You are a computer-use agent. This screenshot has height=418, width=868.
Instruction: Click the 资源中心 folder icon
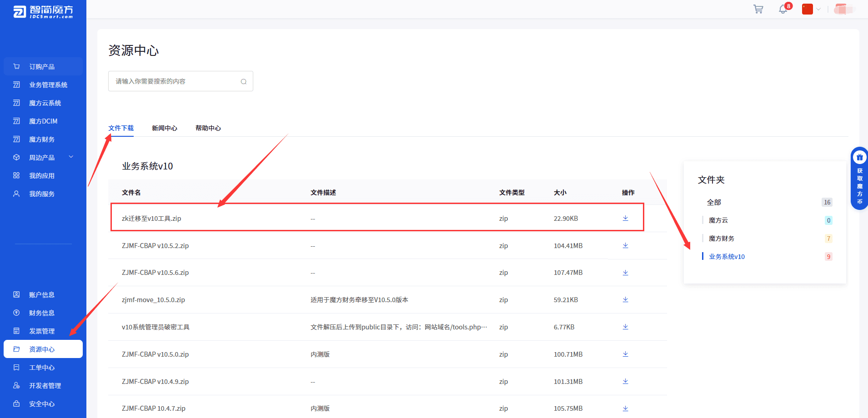pyautogui.click(x=16, y=349)
